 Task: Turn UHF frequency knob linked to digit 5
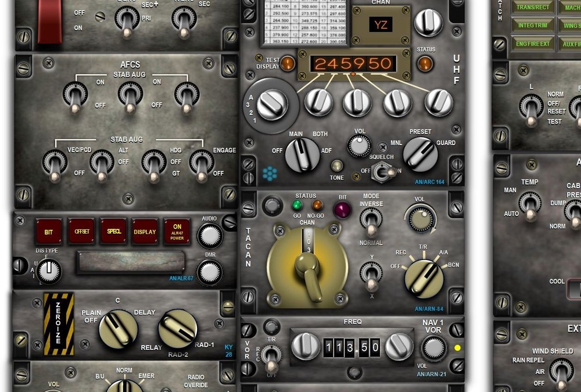click(357, 103)
